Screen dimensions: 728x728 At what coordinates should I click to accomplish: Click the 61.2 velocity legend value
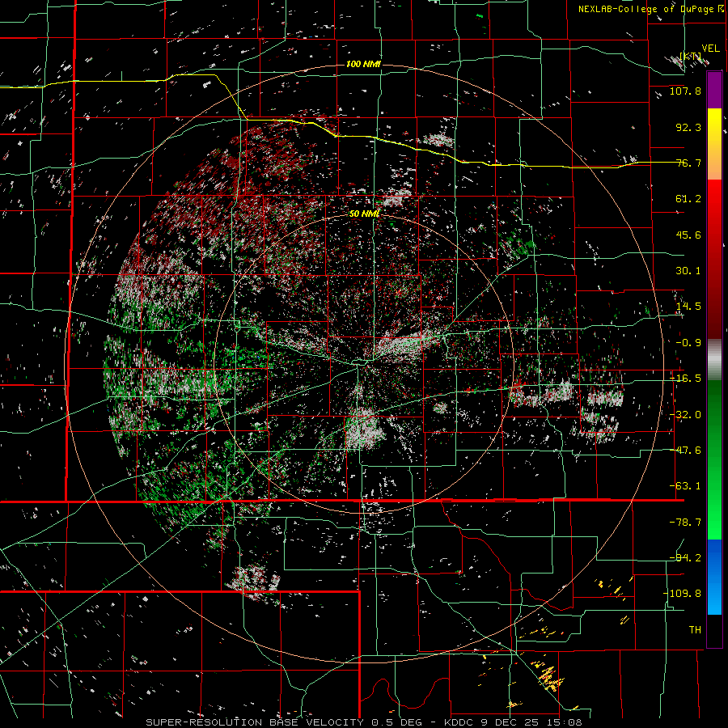(x=688, y=199)
